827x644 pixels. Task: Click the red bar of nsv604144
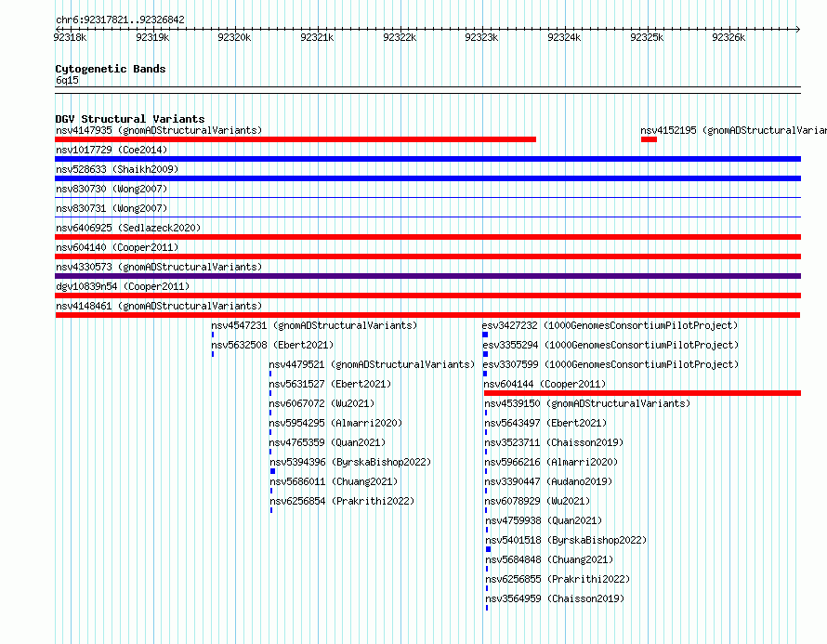[x=642, y=393]
